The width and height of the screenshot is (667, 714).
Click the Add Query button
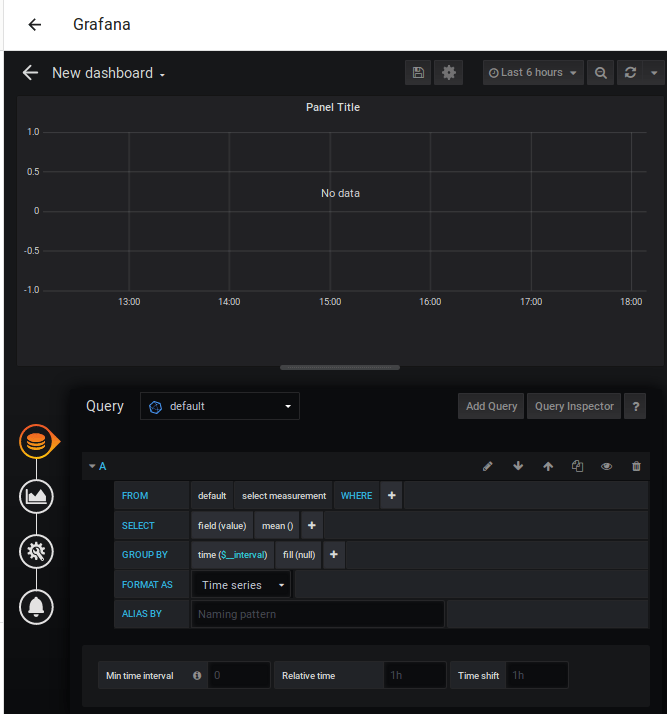tap(491, 406)
